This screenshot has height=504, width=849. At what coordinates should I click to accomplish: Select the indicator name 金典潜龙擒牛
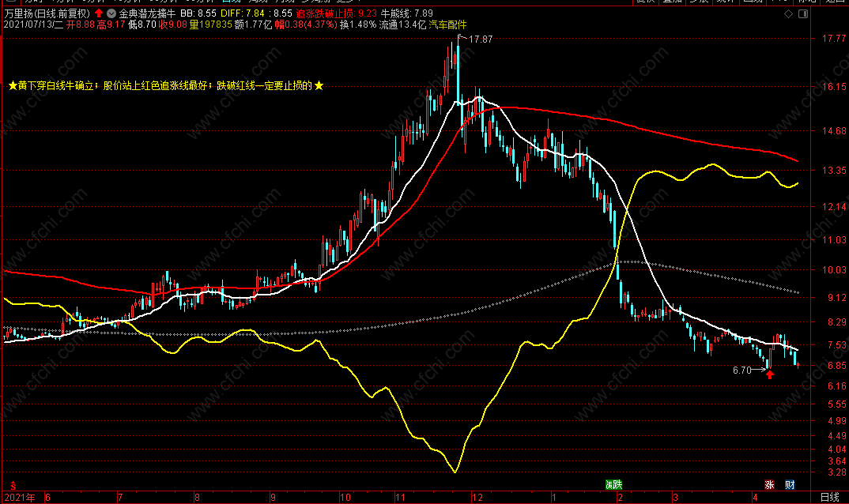pos(147,13)
